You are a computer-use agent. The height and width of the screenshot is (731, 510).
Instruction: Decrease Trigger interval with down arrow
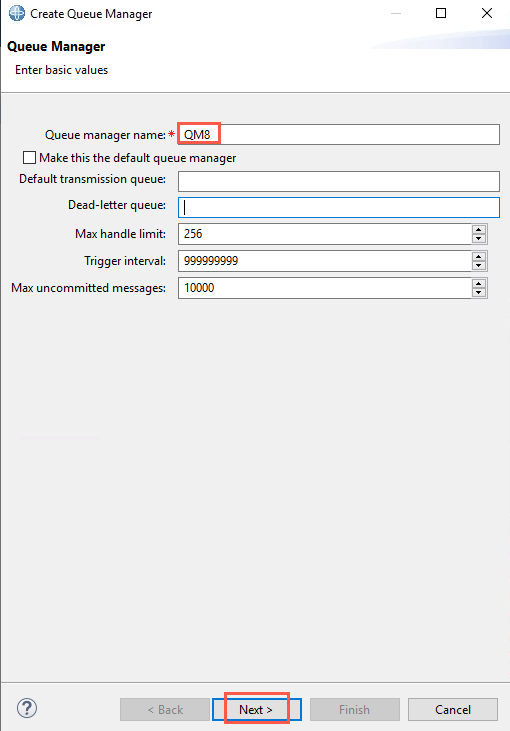[x=479, y=265]
